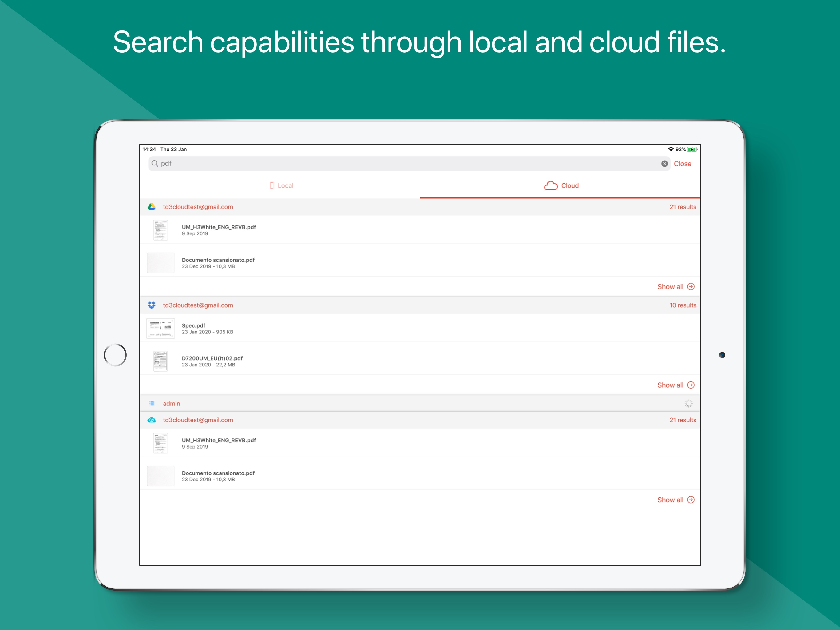Click the magnifying glass search icon

(x=155, y=163)
